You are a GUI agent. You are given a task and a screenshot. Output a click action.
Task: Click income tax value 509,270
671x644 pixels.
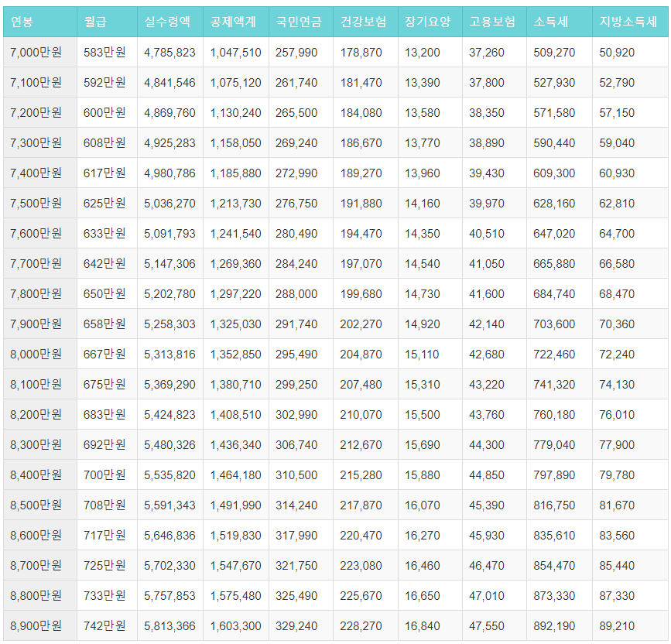[553, 53]
